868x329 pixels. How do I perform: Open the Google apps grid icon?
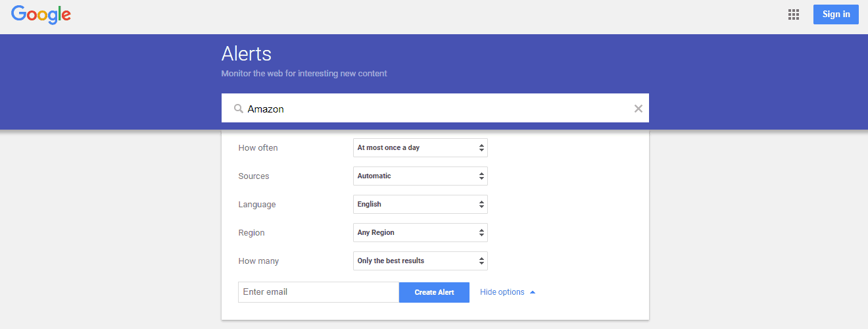tap(794, 14)
